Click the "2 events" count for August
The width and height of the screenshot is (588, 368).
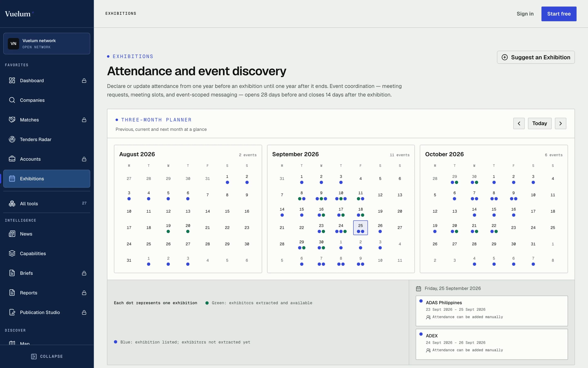(248, 155)
